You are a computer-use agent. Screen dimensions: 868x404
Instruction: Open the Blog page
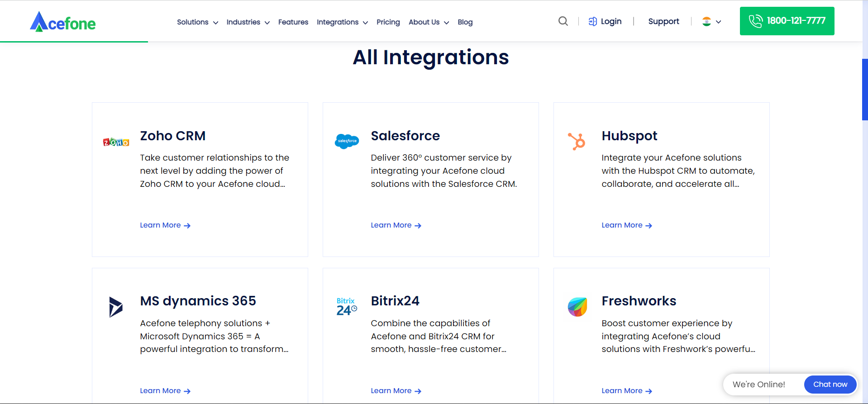(465, 22)
